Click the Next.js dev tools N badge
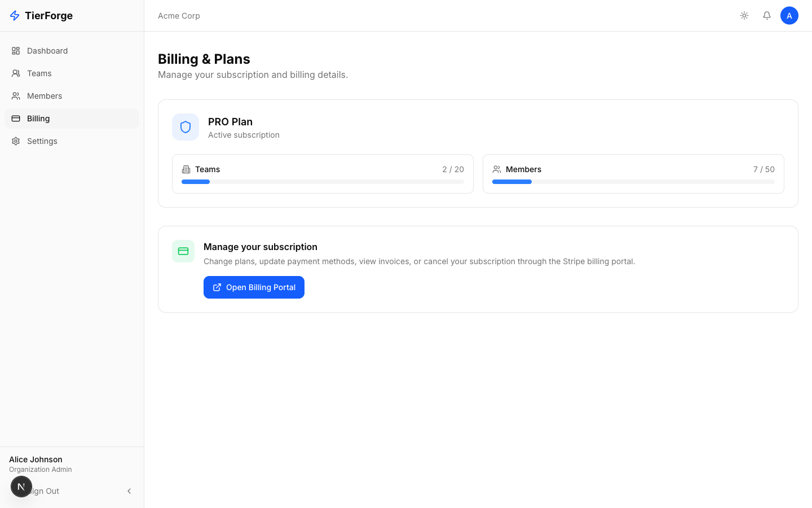Screen dimensions: 812x508 click(21, 487)
